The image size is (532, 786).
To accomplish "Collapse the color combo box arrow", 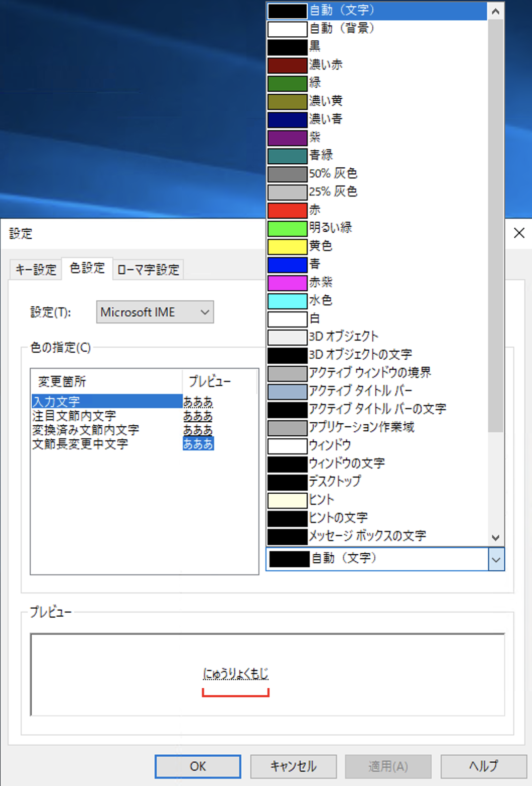I will point(496,560).
